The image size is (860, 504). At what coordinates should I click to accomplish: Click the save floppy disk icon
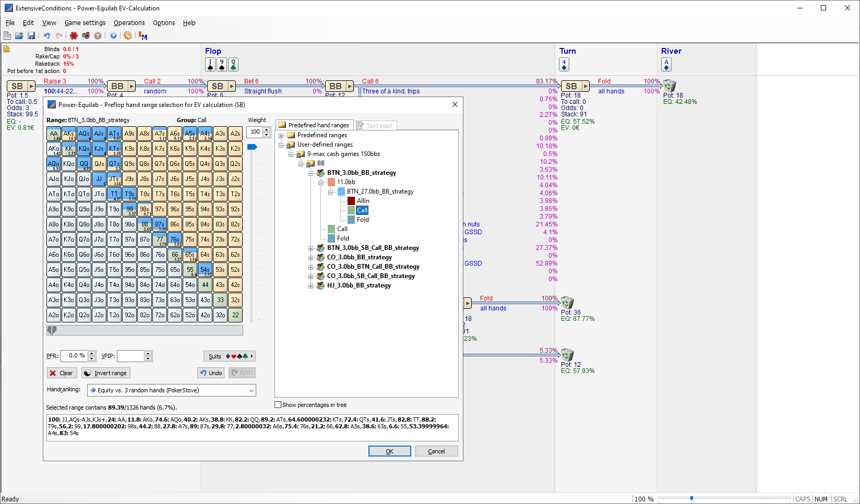[31, 35]
